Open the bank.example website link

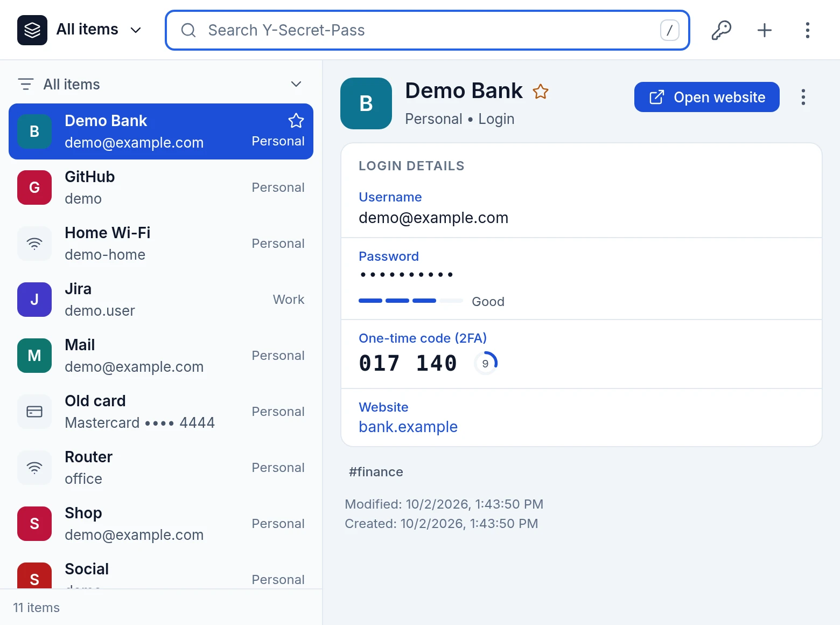(x=408, y=427)
